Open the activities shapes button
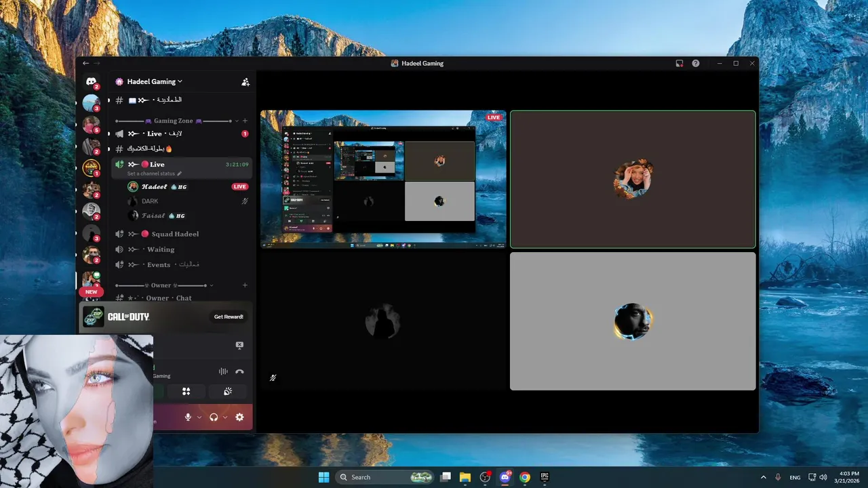Viewport: 868px width, 488px height. (186, 391)
